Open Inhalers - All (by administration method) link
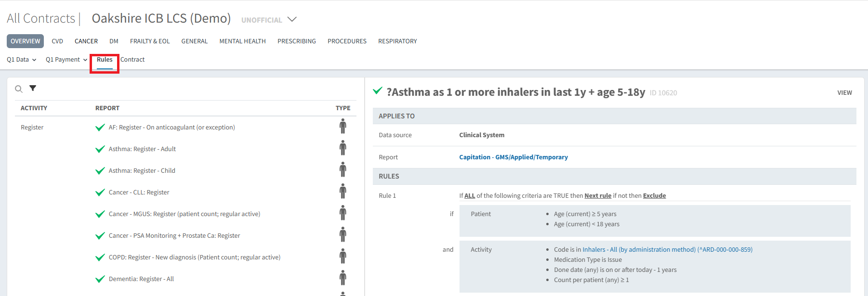Screen dimensions: 868x296 (667, 249)
